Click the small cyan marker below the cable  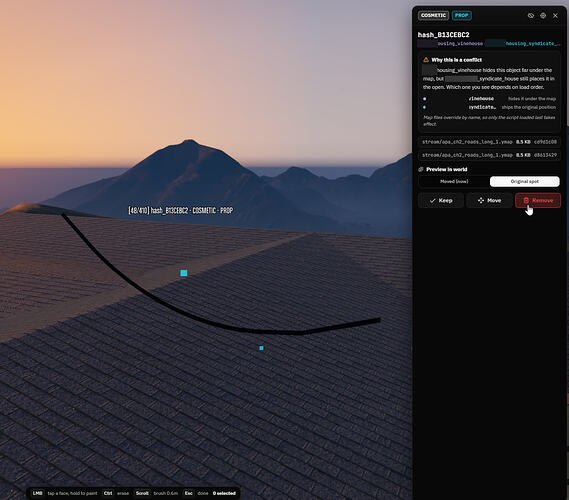(261, 348)
